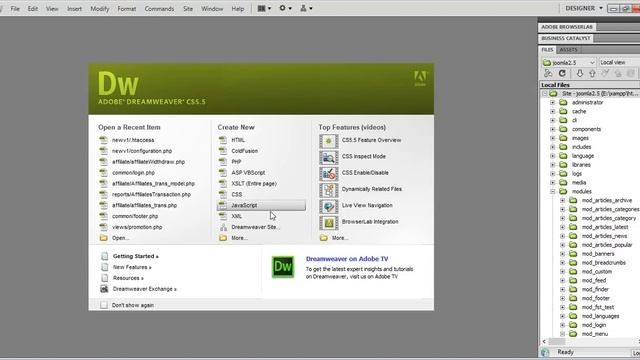The image size is (640, 360).
Task: Open the Layout dropdown icon in menu bar
Action: [264, 8]
